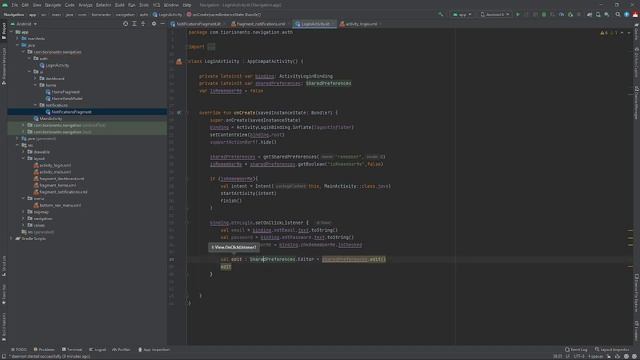
Task: Click Select Opened File target icon
Action: (125, 24)
